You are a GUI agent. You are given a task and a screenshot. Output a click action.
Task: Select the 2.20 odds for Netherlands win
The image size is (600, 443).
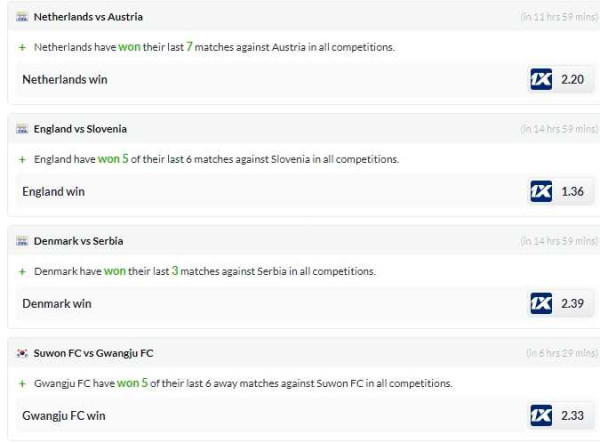pyautogui.click(x=572, y=79)
